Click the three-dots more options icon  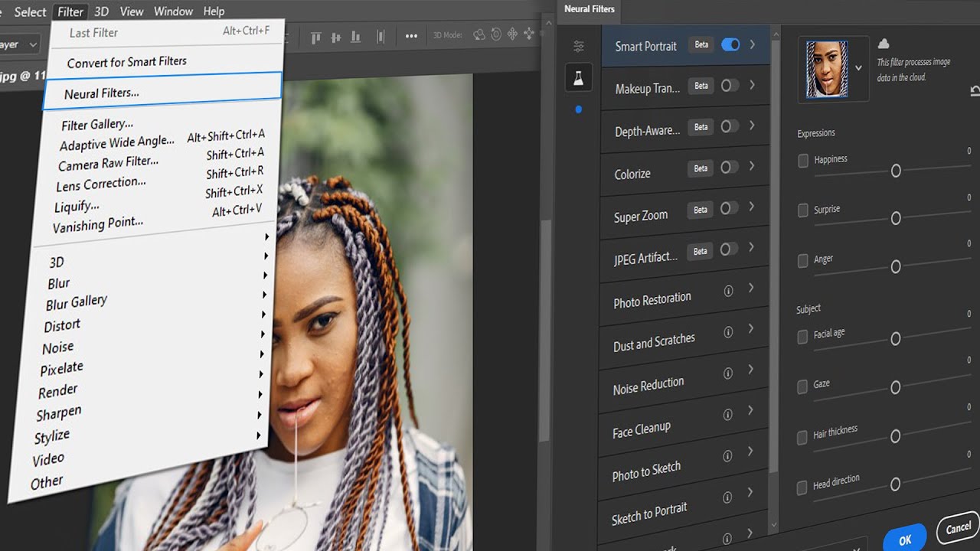(x=411, y=36)
